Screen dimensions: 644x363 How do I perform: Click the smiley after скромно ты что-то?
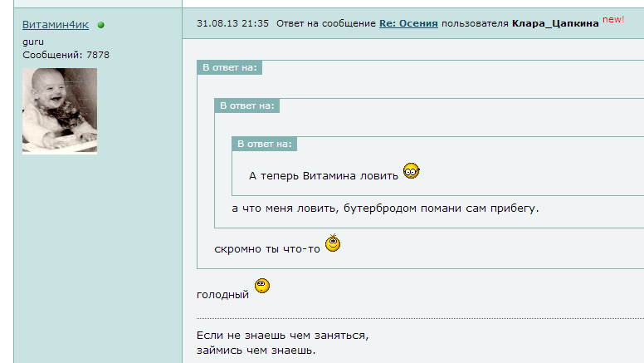tap(333, 243)
